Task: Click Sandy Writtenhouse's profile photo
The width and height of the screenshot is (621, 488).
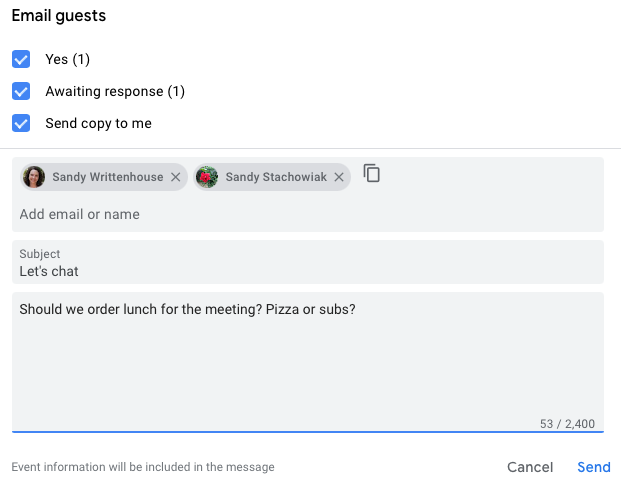Action: [x=34, y=177]
